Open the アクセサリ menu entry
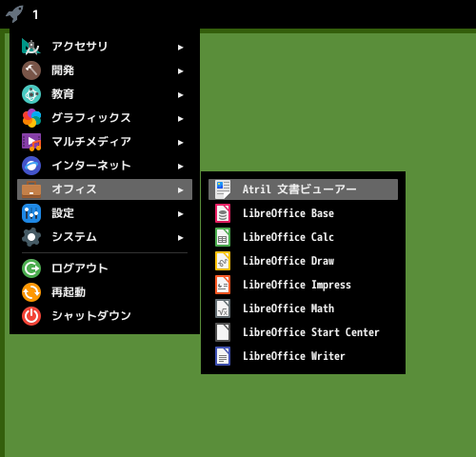Viewport: 476px width, 457px height. (105, 47)
